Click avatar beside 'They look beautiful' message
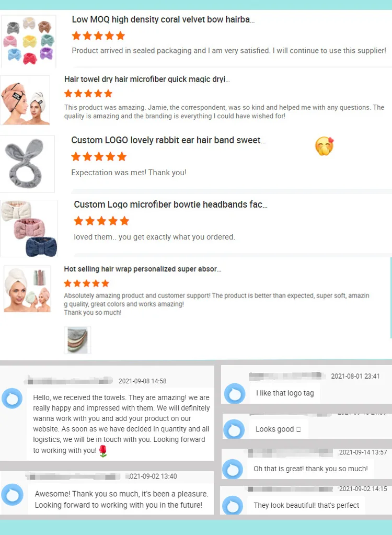This screenshot has width=392, height=535. coord(233,505)
